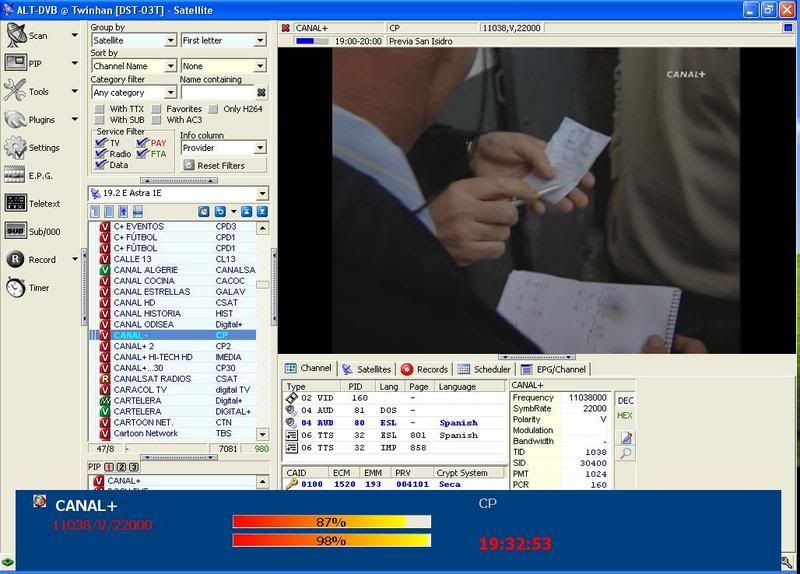Uncheck the Data service filter
The image size is (800, 574).
101,164
